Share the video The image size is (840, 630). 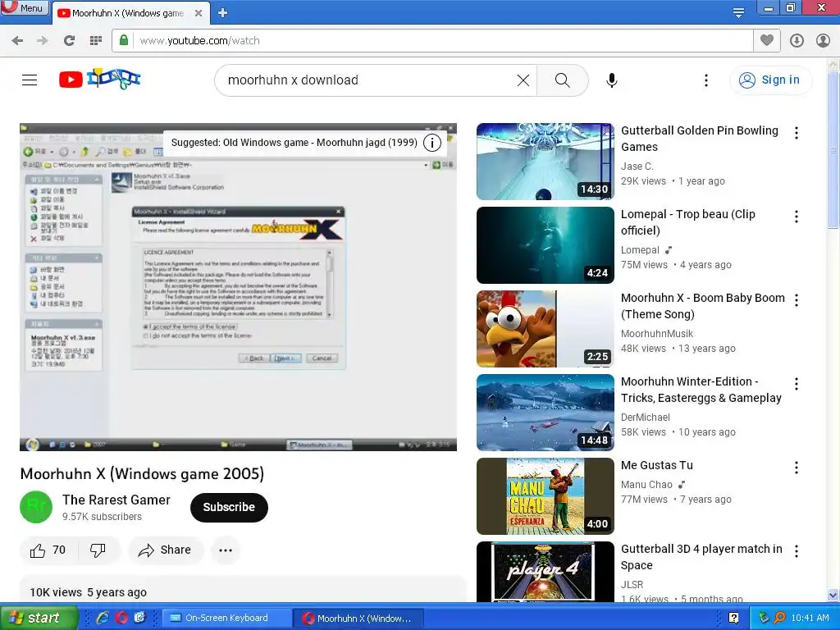click(166, 550)
